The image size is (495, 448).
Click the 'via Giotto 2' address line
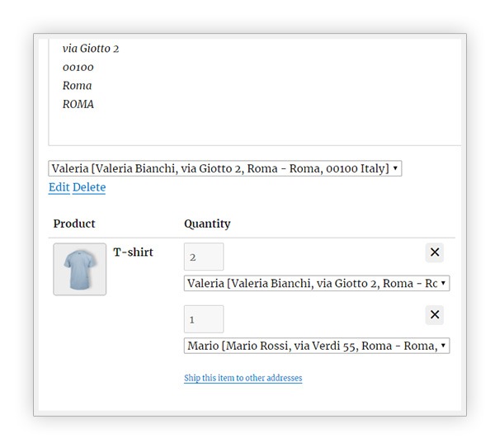(x=91, y=49)
